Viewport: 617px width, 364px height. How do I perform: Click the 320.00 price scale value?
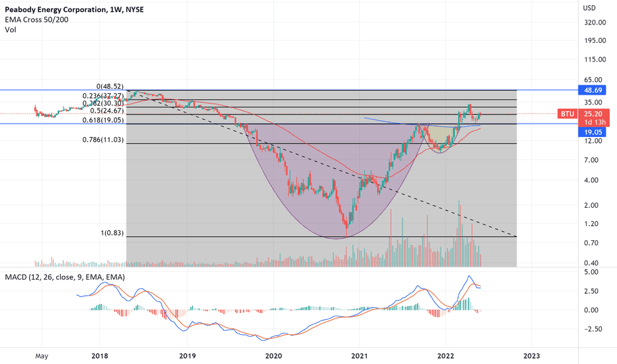pyautogui.click(x=595, y=23)
